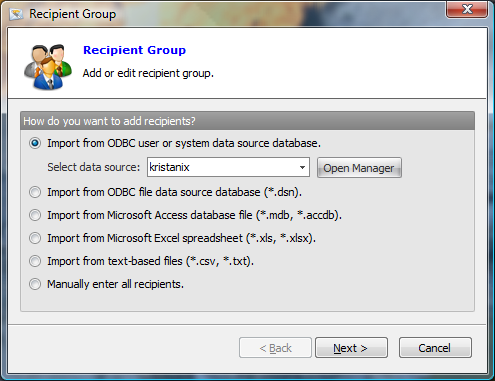The height and width of the screenshot is (381, 495).
Task: Click the Cancel button
Action: coord(435,348)
